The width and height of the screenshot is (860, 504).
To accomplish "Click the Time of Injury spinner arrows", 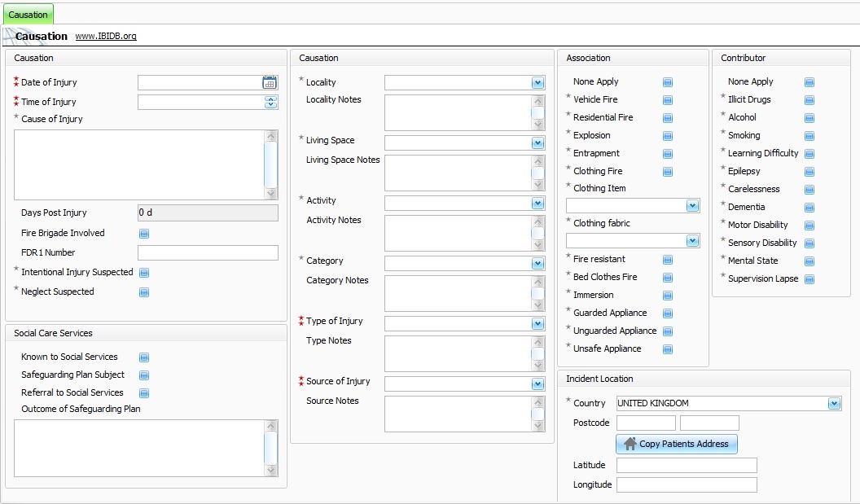I will tap(271, 102).
